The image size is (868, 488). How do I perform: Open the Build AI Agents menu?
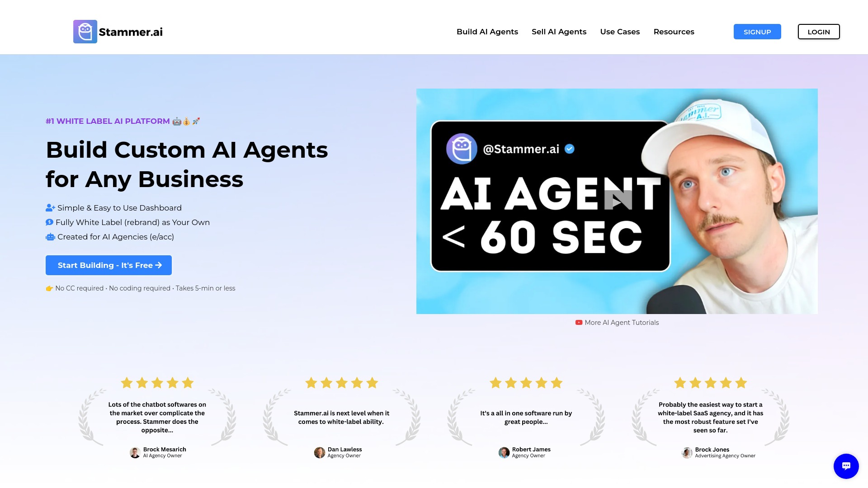[487, 32]
